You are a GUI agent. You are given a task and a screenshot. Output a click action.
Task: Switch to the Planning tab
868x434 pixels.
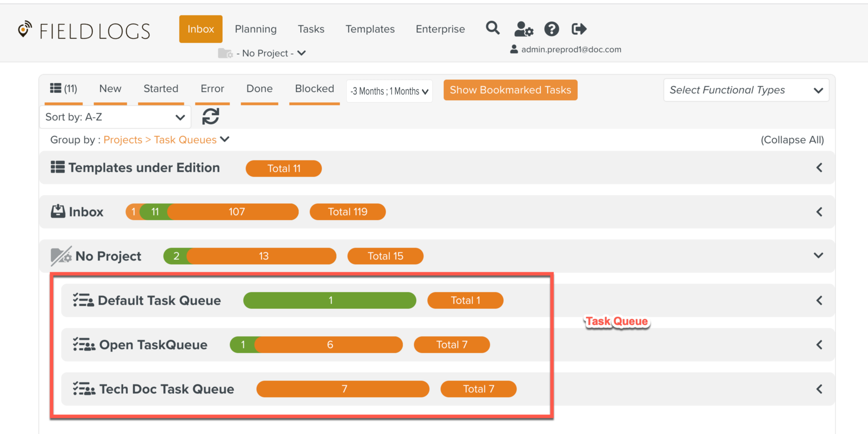256,29
